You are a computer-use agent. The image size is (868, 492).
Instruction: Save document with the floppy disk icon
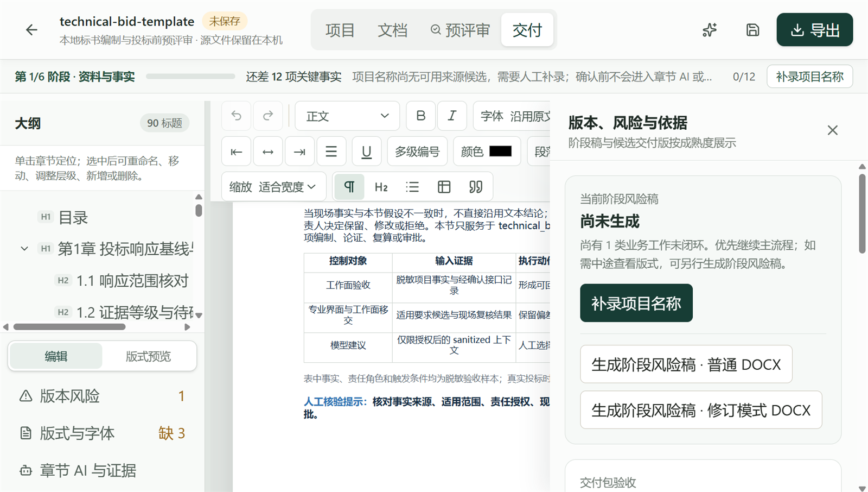click(x=752, y=30)
